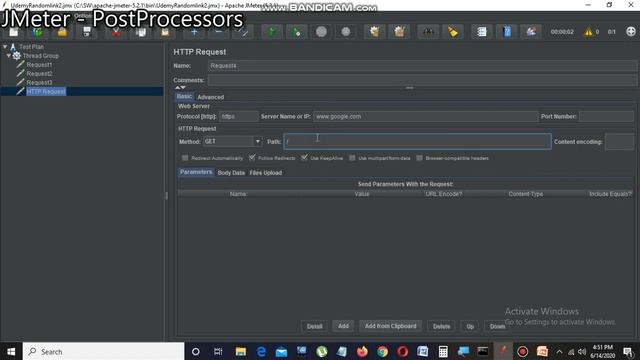Enable Use multipart/form-data checkbox
Screen dimensions: 640x360
[x=352, y=158]
